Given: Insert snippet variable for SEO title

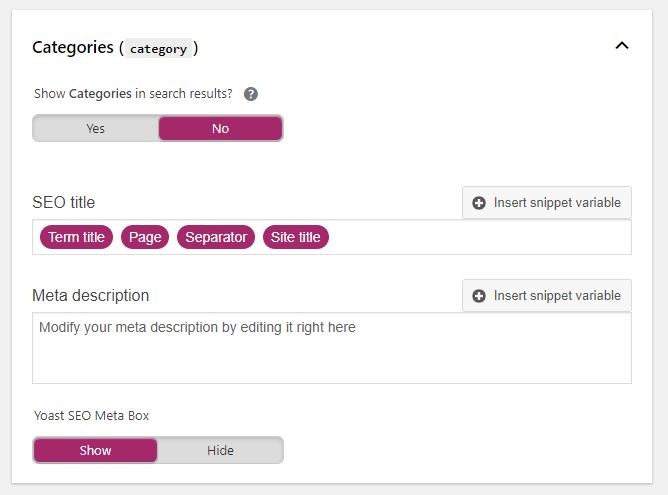Looking at the screenshot, I should 547,202.
